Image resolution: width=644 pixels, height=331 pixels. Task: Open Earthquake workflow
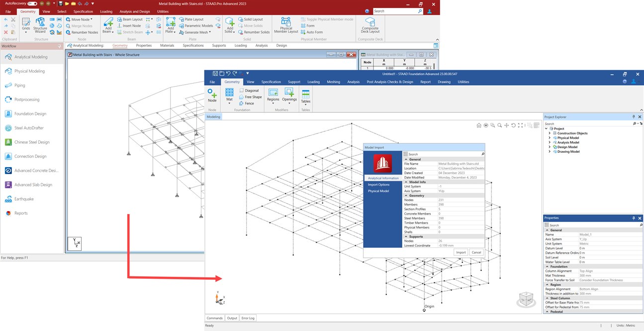pyautogui.click(x=32, y=199)
